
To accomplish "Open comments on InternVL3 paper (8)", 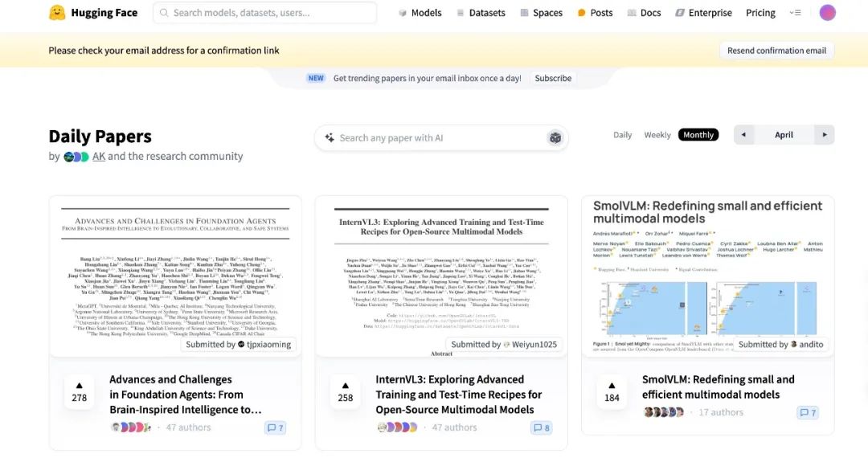I will pos(542,427).
